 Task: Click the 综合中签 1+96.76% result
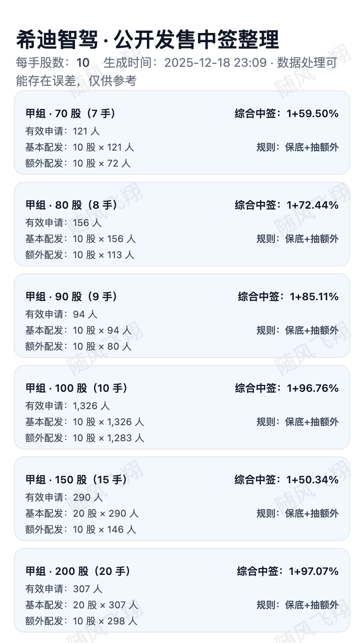click(286, 388)
